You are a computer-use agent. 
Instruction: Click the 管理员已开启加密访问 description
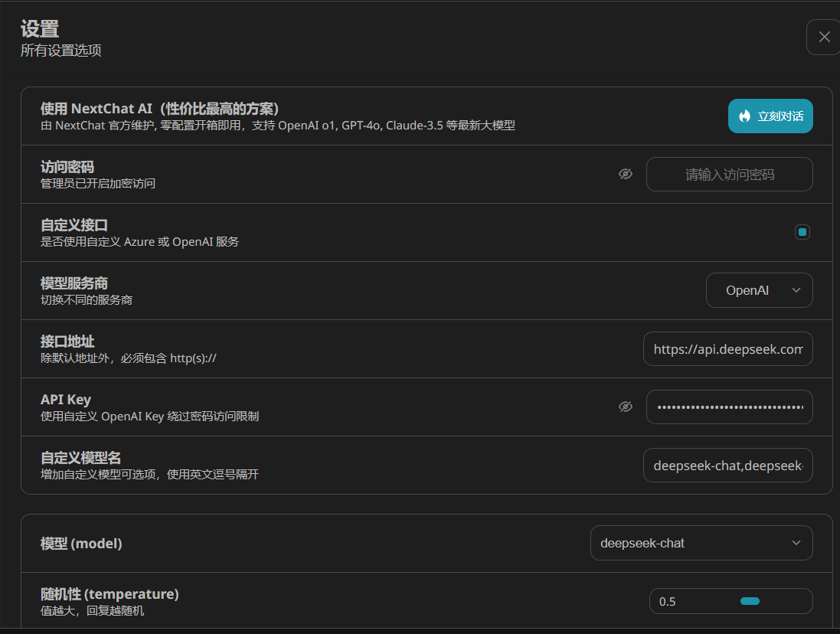click(x=98, y=184)
